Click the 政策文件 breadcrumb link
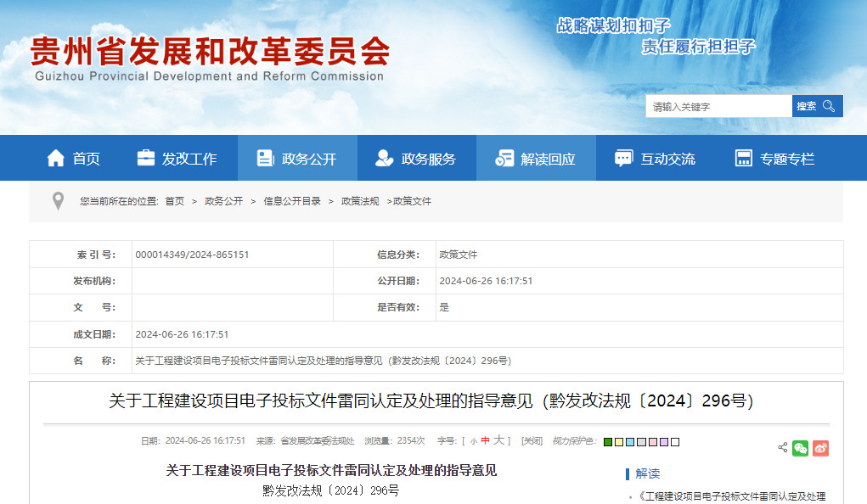This screenshot has height=504, width=867. click(x=414, y=201)
